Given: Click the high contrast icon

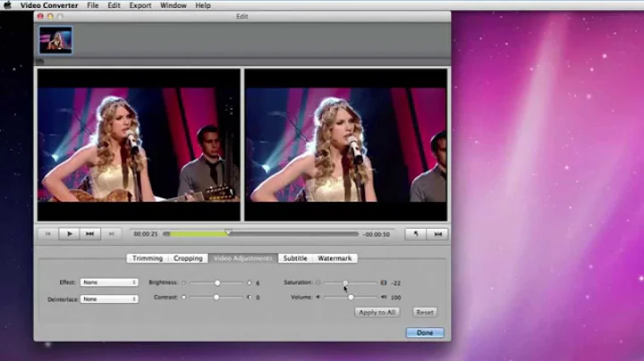Looking at the screenshot, I should tap(249, 297).
